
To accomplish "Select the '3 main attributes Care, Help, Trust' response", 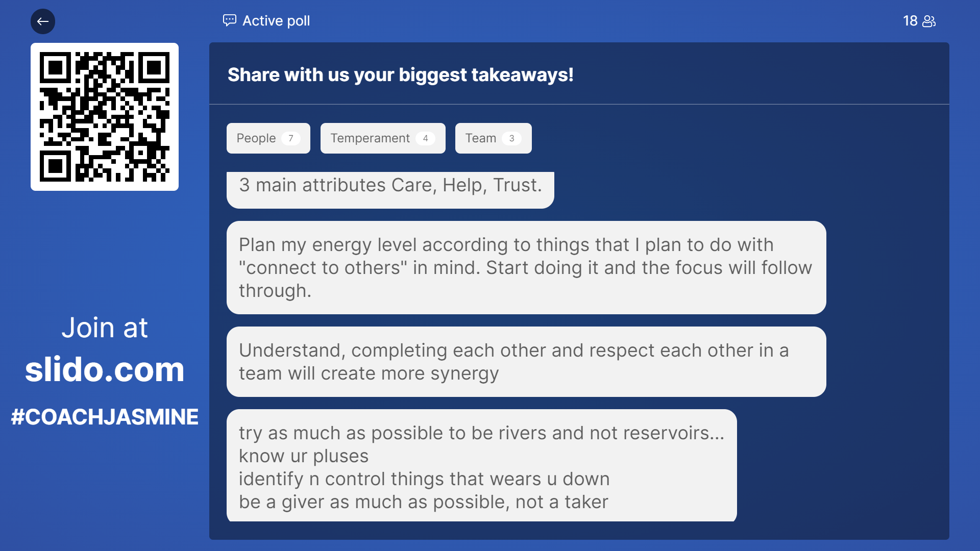I will [x=390, y=190].
